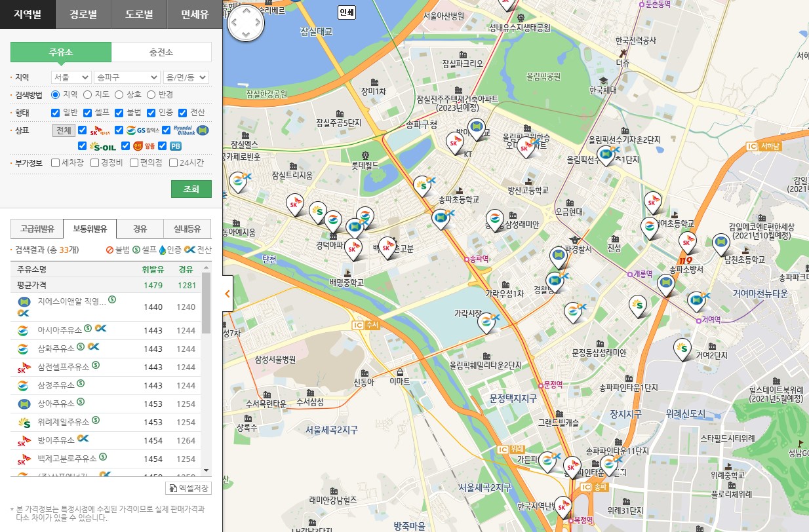Open 백제고분로주유소 in the results list

click(67, 459)
